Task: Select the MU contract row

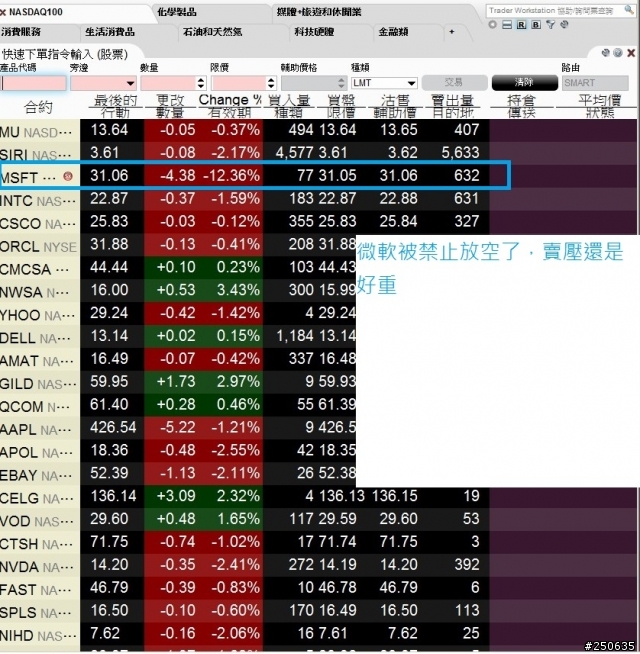Action: click(40, 132)
